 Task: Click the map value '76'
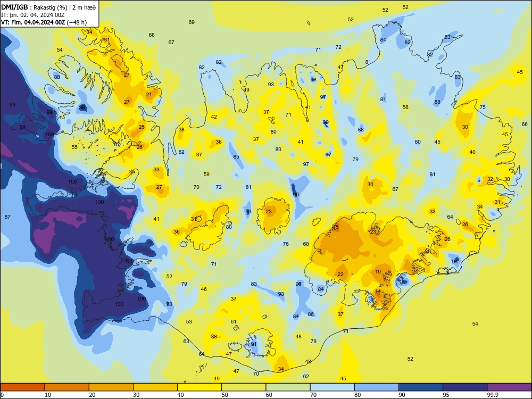[x=286, y=244]
